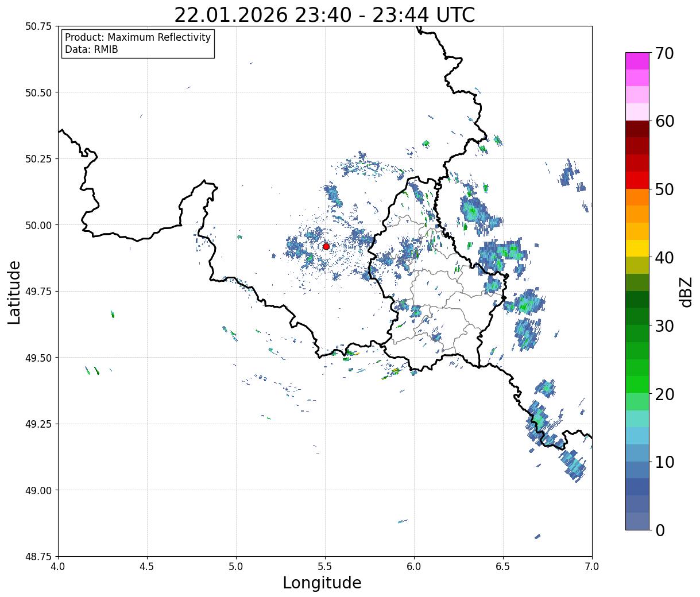
Task: Click the colorbar tick label 0
Action: [x=659, y=530]
